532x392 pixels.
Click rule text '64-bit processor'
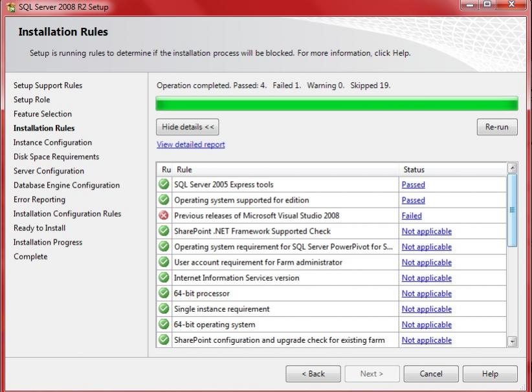coord(201,293)
